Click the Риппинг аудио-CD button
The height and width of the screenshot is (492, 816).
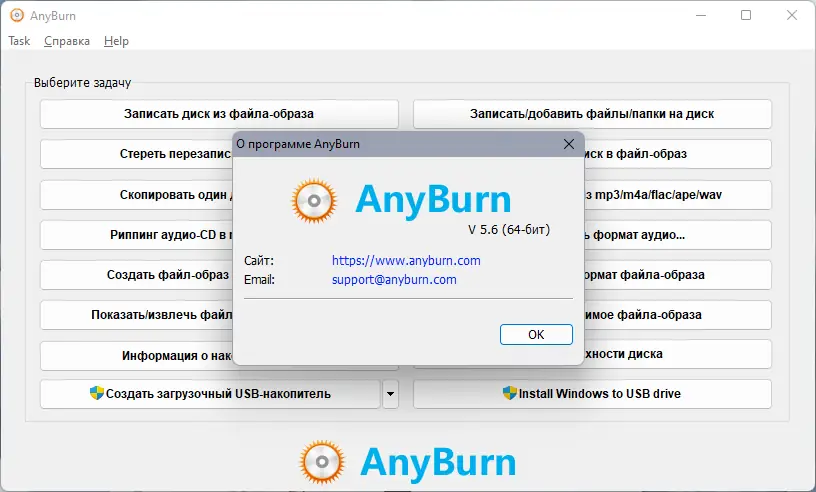coord(136,235)
